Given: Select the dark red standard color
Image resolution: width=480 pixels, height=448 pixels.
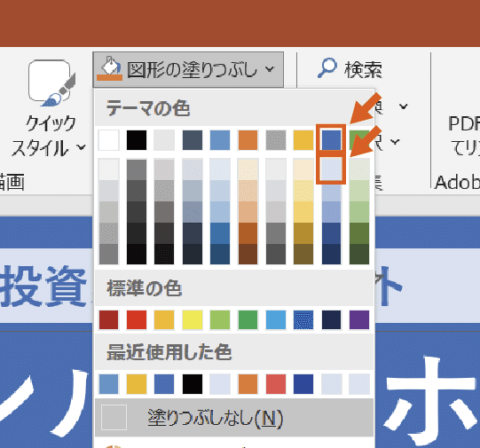Looking at the screenshot, I should (x=108, y=319).
